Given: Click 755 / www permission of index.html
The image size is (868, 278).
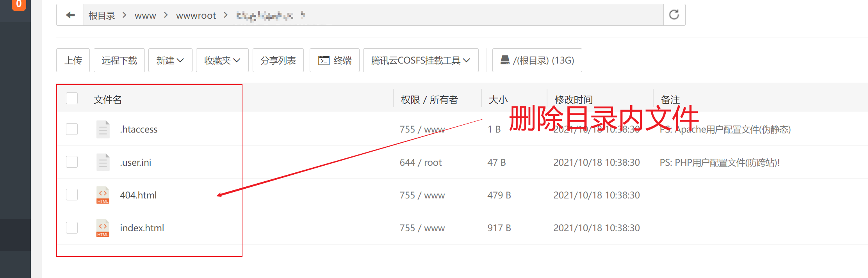Looking at the screenshot, I should pyautogui.click(x=422, y=228).
